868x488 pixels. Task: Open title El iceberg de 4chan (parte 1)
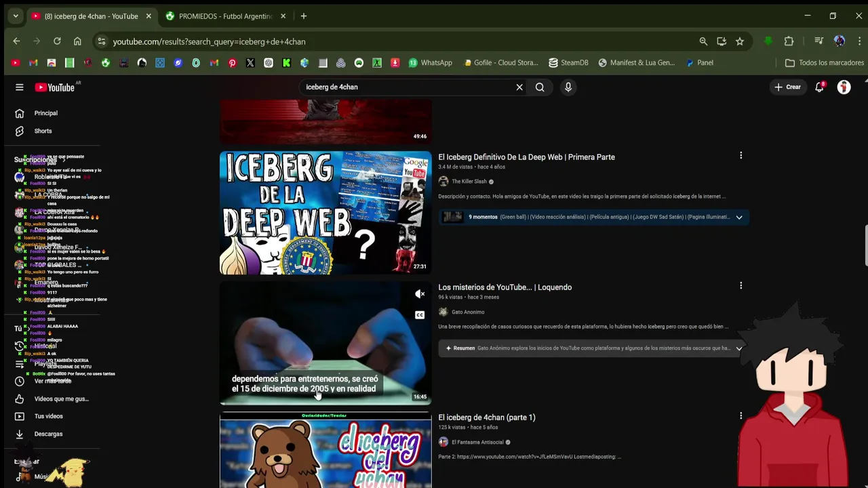pos(486,417)
